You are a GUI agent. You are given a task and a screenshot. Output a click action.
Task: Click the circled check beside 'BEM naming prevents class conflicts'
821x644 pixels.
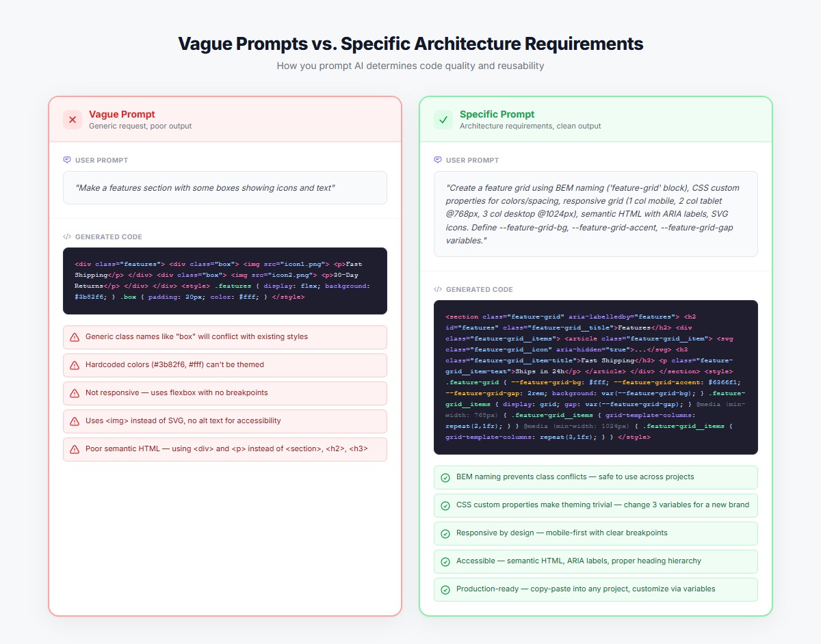tap(445, 477)
